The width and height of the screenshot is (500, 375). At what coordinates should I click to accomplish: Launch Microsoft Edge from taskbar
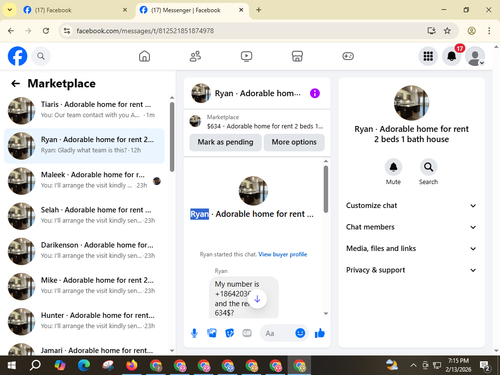(x=84, y=366)
